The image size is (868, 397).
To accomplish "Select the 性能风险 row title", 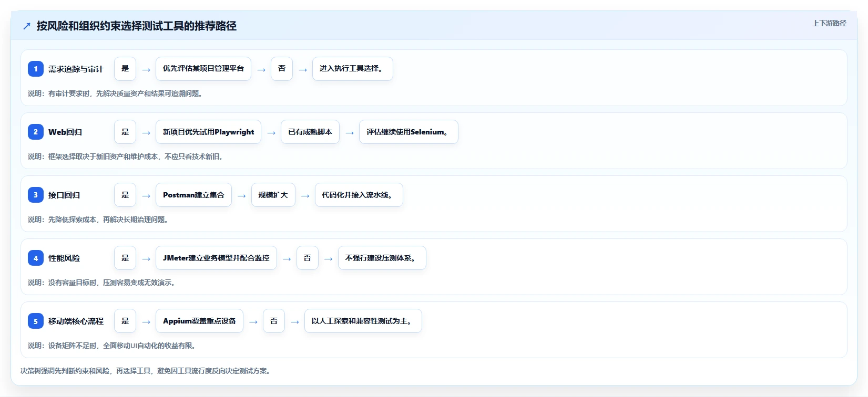I will point(64,258).
